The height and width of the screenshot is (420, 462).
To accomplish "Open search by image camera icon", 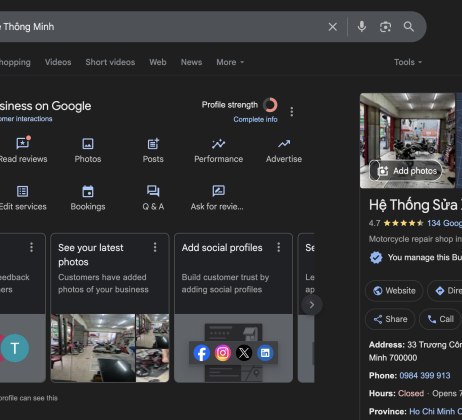I will [x=385, y=27].
